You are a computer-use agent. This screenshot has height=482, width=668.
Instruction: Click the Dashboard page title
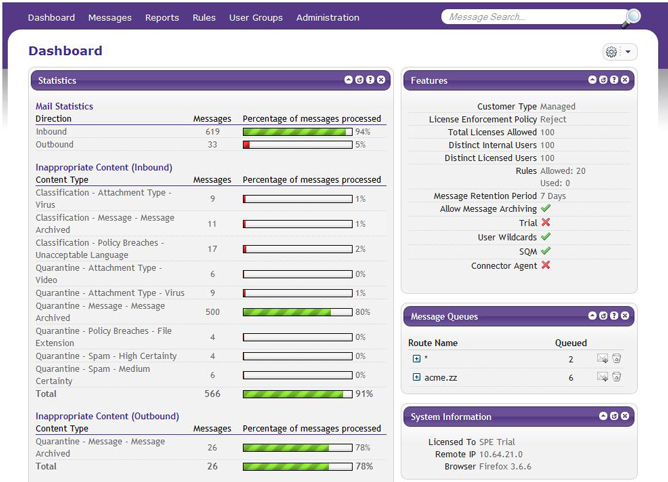[65, 51]
